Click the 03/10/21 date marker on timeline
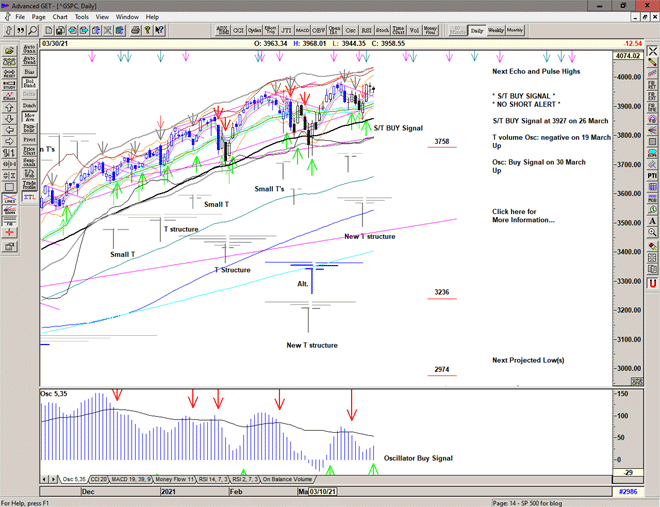The width and height of the screenshot is (660, 507). [323, 492]
